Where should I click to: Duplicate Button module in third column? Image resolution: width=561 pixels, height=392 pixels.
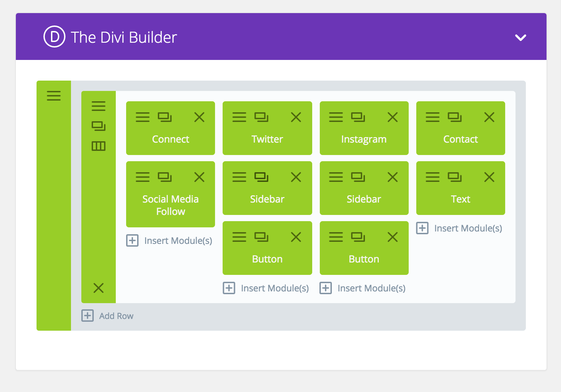point(358,237)
